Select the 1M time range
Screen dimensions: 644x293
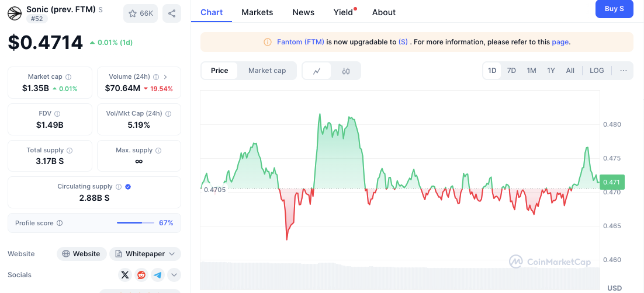pos(531,71)
